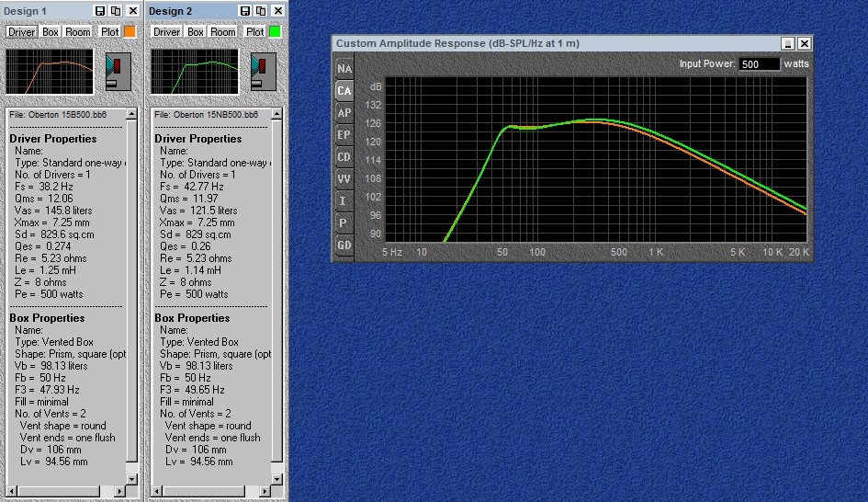Click the Input Power field showing 500
Screen dimensions: 868x502
pos(759,64)
